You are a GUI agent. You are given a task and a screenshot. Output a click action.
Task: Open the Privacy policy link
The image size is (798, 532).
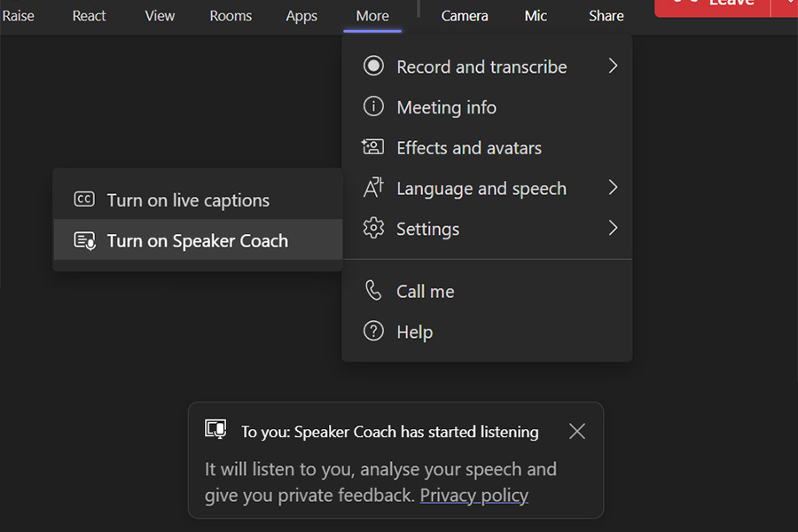click(473, 496)
